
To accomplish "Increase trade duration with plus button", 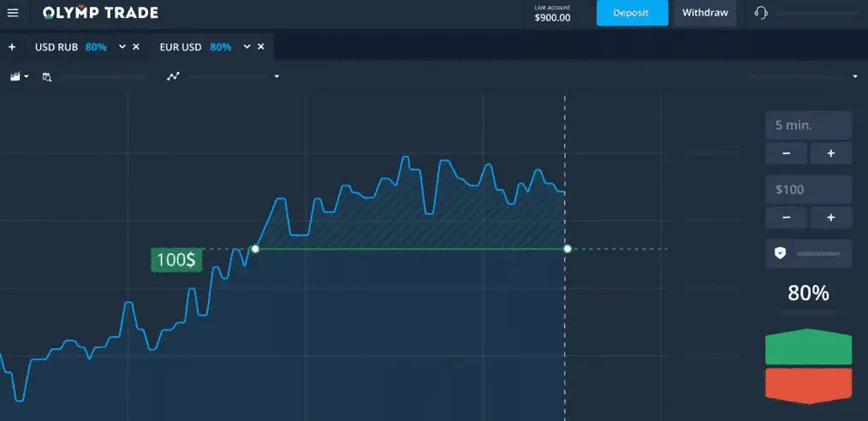I will click(829, 154).
